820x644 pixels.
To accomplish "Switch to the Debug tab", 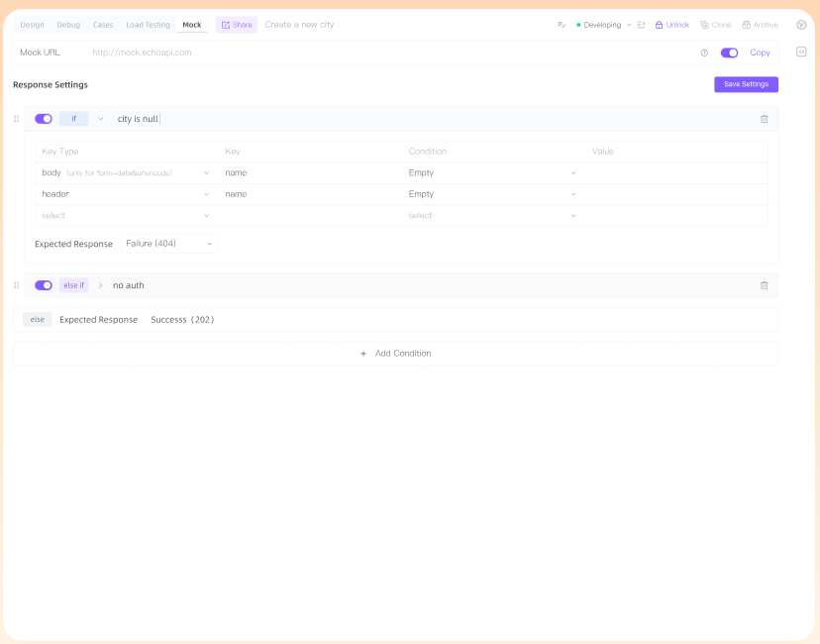I will click(67, 25).
